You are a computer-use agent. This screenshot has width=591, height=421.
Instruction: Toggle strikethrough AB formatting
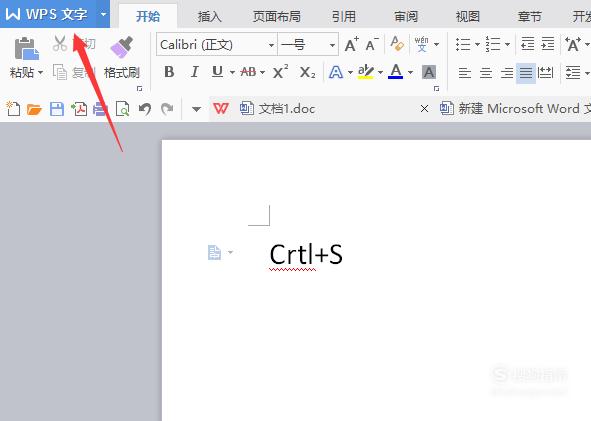click(248, 72)
